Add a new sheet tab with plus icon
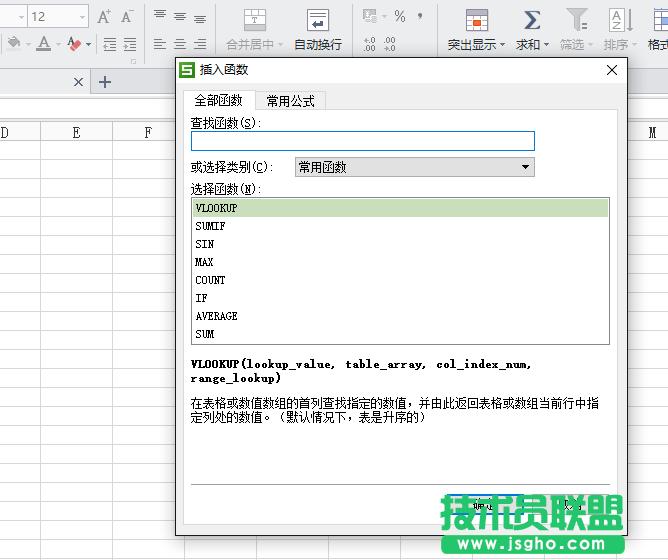Image resolution: width=668 pixels, height=560 pixels. coord(105,81)
